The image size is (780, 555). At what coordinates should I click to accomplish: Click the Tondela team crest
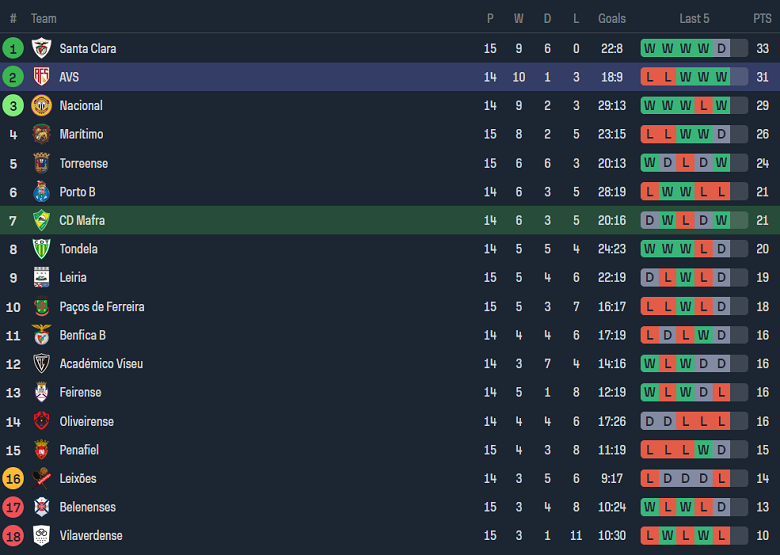pos(41,249)
